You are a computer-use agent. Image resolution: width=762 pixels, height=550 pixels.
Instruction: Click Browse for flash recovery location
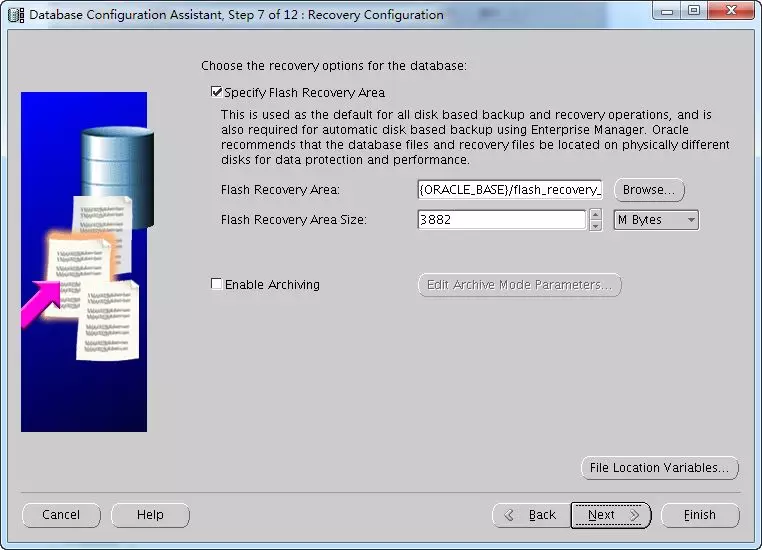pyautogui.click(x=649, y=190)
